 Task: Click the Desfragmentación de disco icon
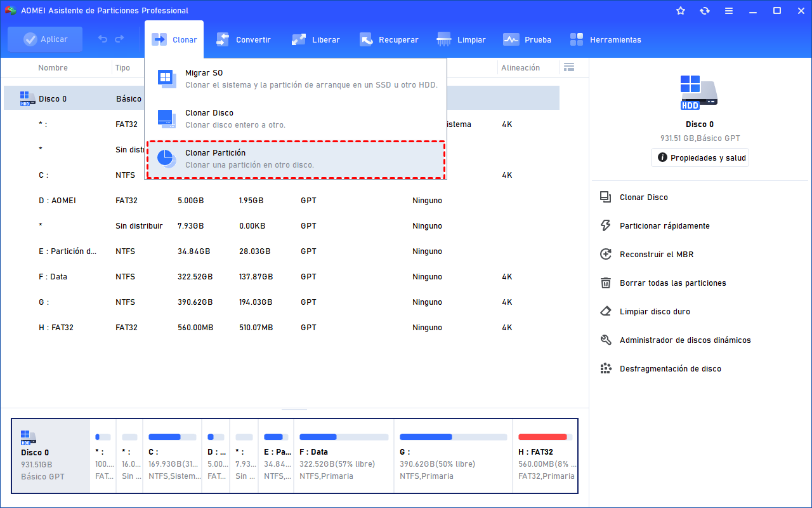tap(606, 369)
